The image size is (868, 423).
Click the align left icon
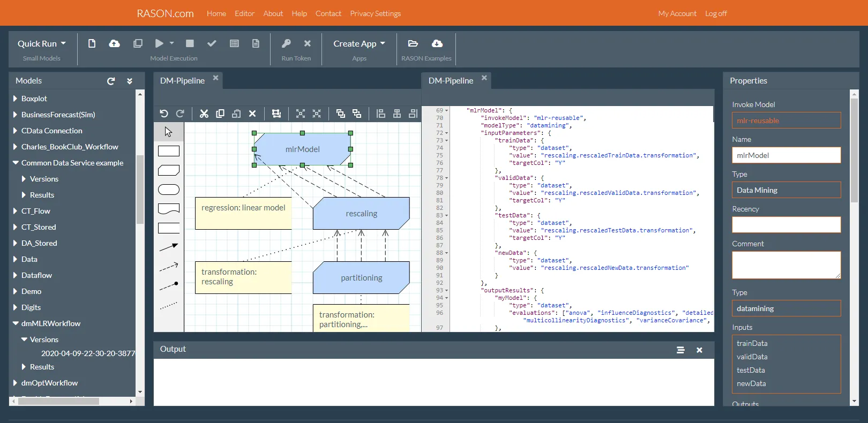pos(380,114)
